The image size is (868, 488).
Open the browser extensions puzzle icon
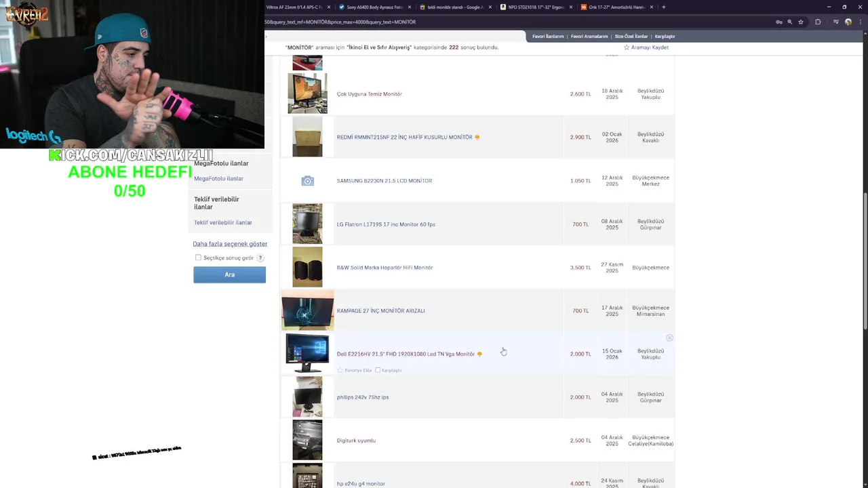(818, 22)
